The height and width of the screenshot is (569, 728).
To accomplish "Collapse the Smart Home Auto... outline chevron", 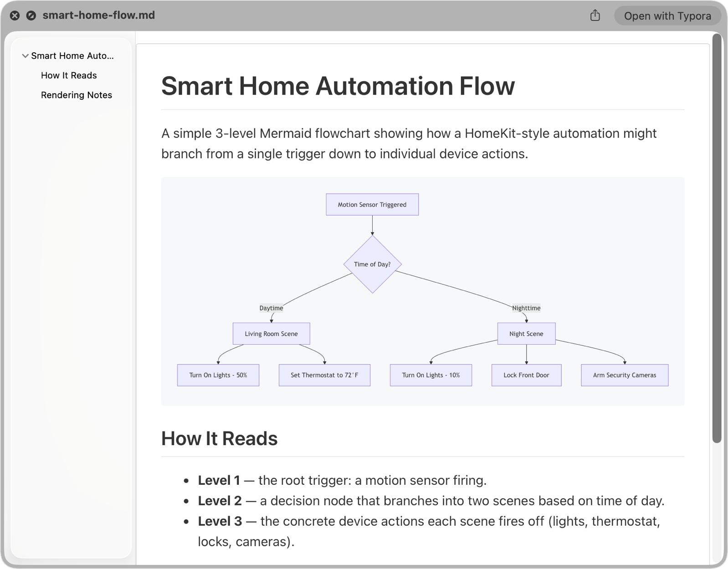I will [25, 56].
